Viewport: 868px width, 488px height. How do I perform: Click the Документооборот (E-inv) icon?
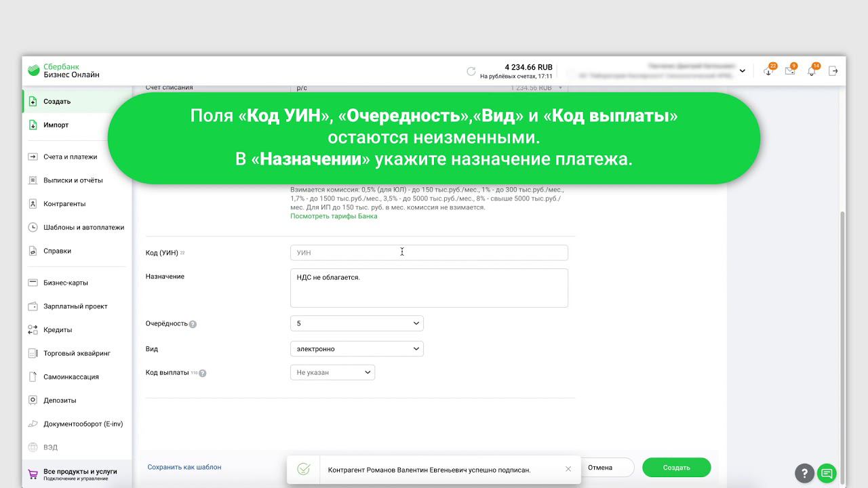tap(33, 424)
